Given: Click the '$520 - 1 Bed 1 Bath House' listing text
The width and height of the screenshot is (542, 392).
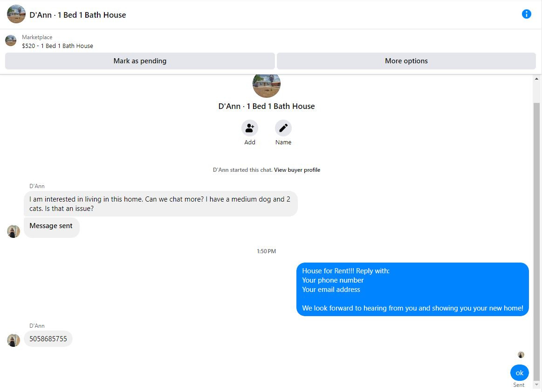Looking at the screenshot, I should [57, 46].
